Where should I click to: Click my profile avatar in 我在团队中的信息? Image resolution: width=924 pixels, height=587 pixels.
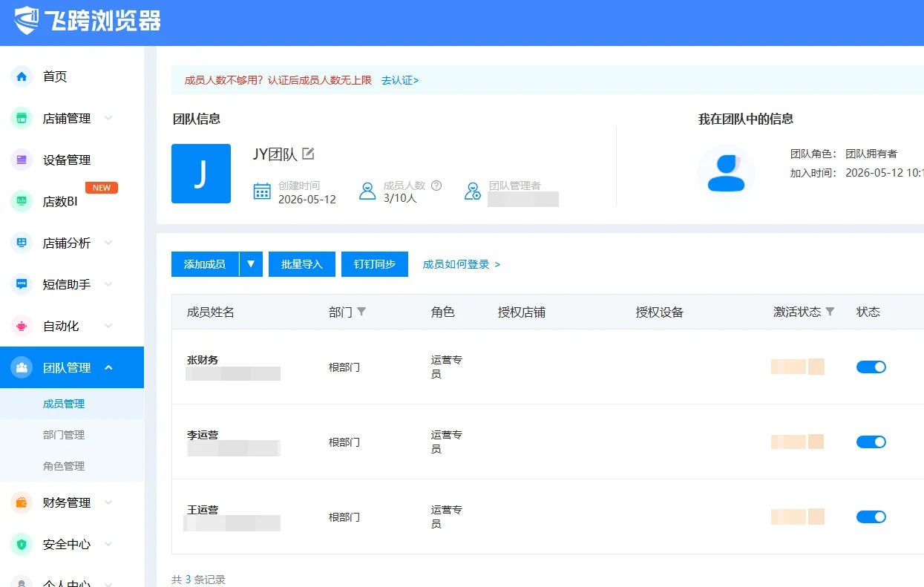(726, 174)
